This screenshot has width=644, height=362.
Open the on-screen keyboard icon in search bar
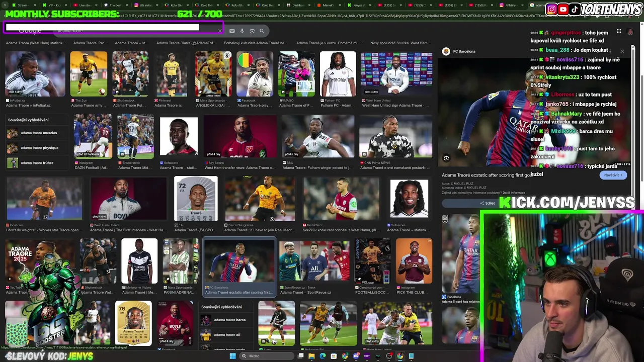click(x=232, y=31)
